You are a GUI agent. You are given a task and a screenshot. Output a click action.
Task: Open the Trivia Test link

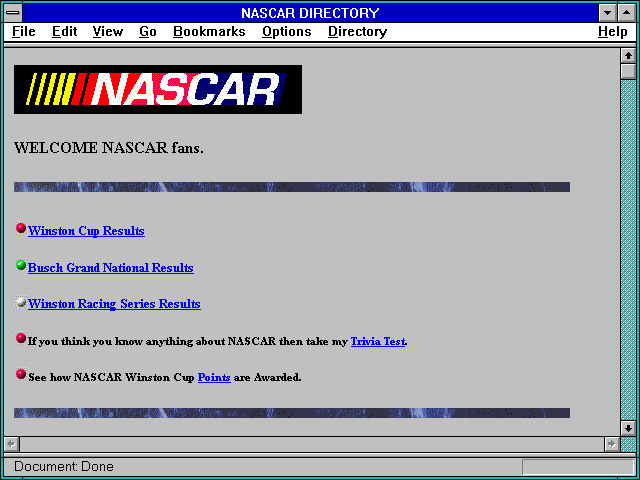378,341
